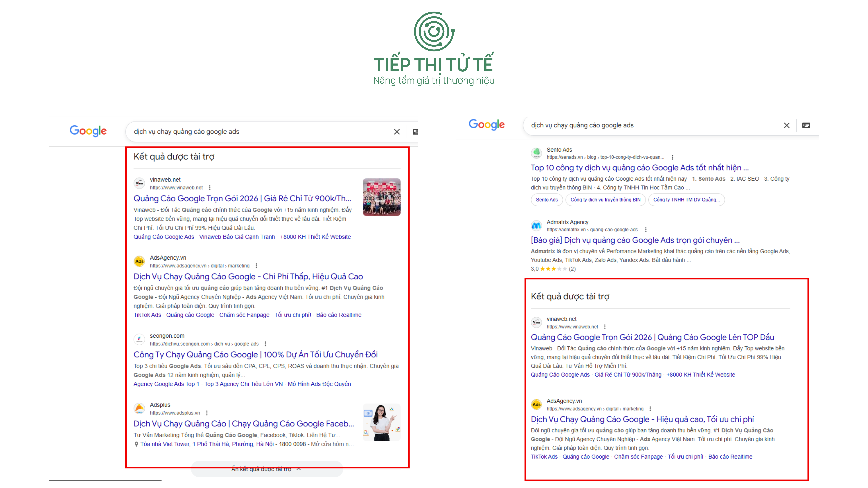The height and width of the screenshot is (488, 868).
Task: Click AdsAgency.vn favicon in left results
Action: 139,261
